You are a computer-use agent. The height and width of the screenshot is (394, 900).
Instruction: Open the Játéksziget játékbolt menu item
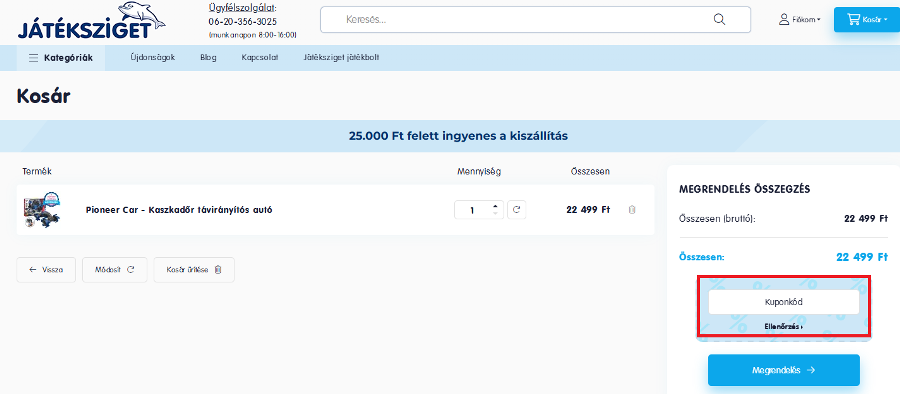(342, 57)
